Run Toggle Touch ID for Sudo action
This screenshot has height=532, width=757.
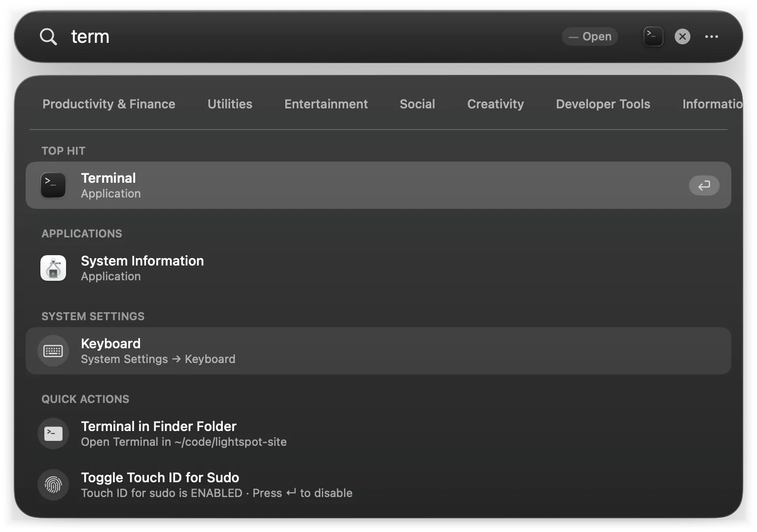pyautogui.click(x=378, y=485)
